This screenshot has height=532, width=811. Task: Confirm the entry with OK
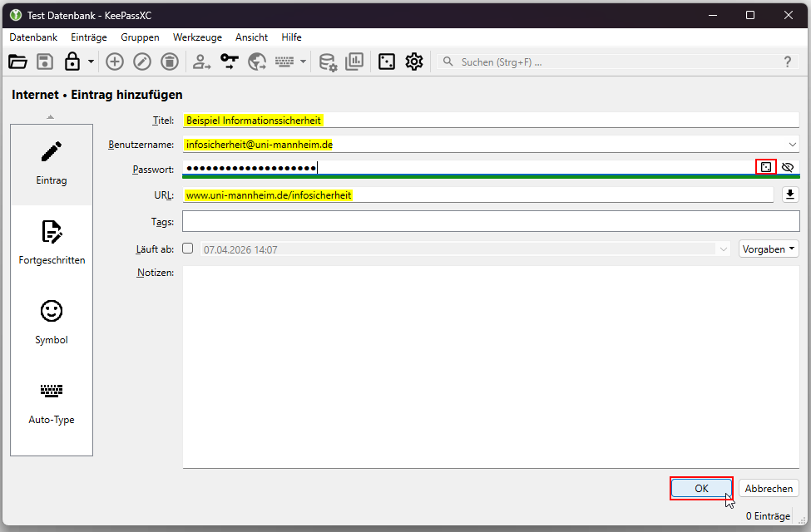[x=701, y=489]
